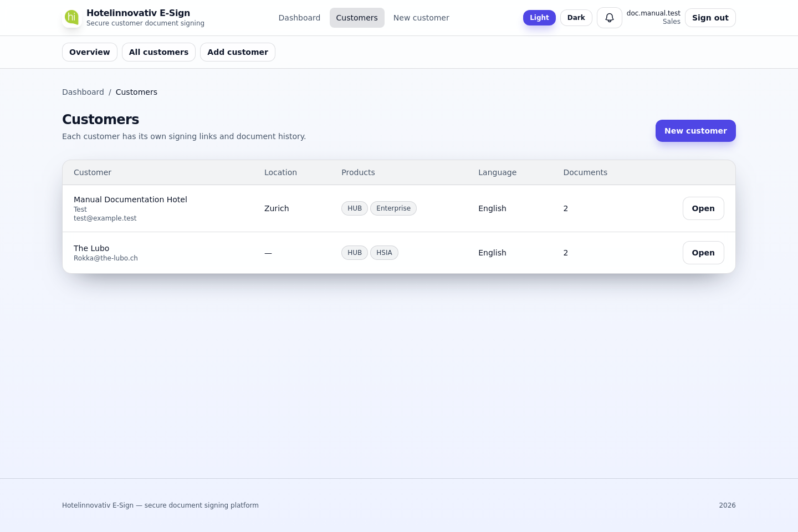Click the Location column header
This screenshot has width=798, height=532.
coord(280,172)
